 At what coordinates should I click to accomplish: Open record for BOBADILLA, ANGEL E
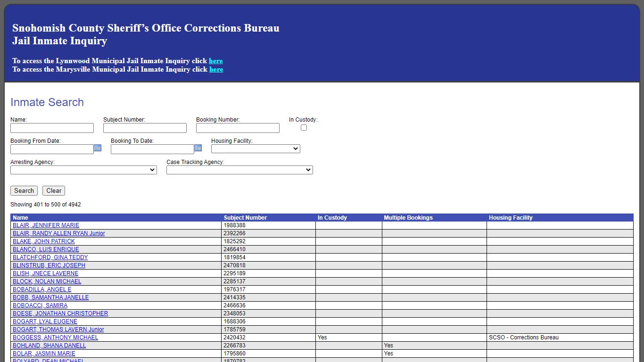point(42,289)
